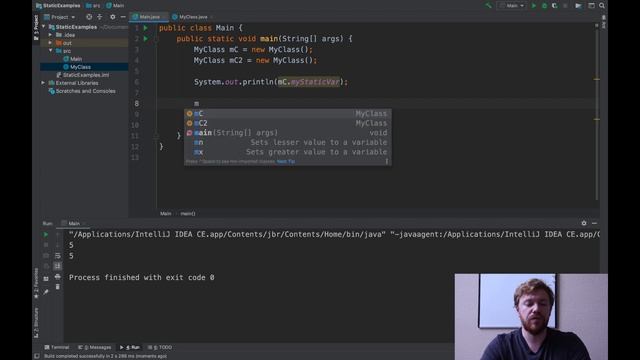The width and height of the screenshot is (640, 360).
Task: Start debugging with the green bug icon
Action: click(x=544, y=6)
